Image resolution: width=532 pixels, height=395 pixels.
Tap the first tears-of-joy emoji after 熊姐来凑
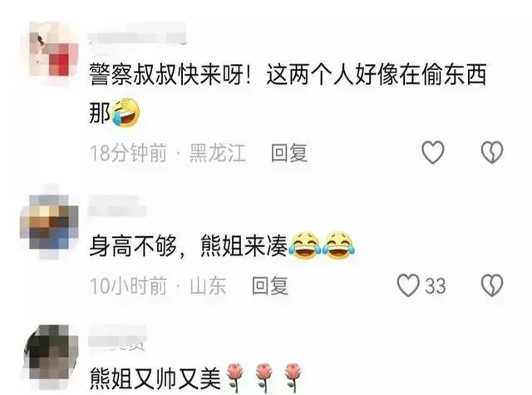coord(305,245)
